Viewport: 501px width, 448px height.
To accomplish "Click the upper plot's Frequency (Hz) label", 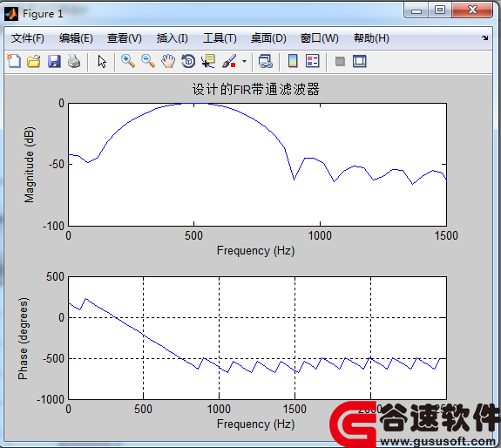I will [x=255, y=250].
